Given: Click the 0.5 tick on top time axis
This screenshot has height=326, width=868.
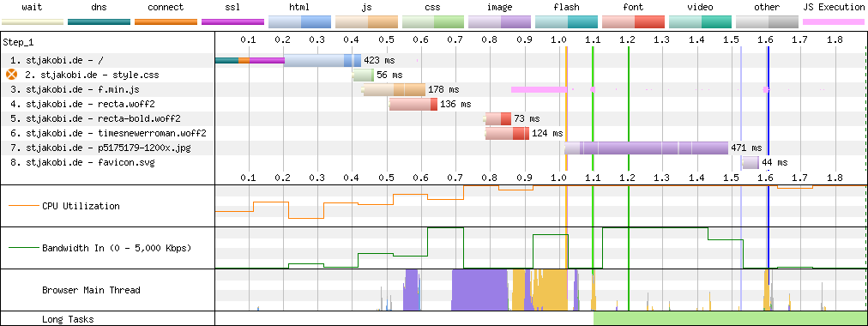Looking at the screenshot, I should pos(387,39).
